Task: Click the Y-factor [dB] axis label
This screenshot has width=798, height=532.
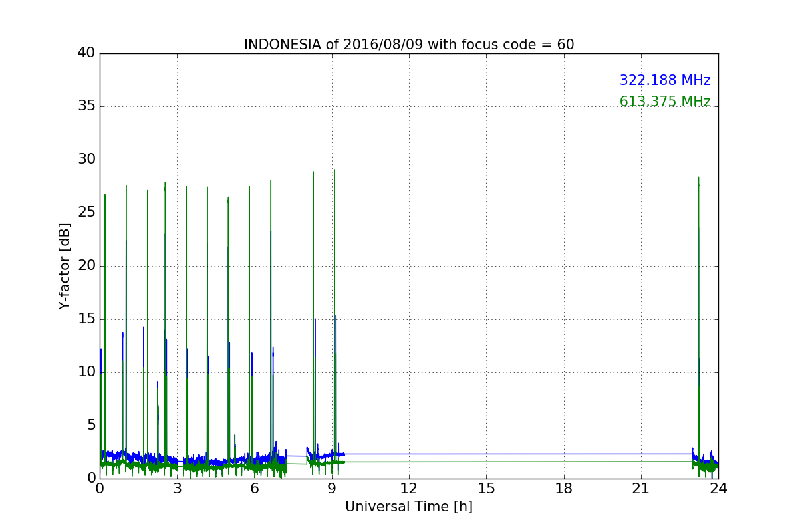Action: (65, 266)
